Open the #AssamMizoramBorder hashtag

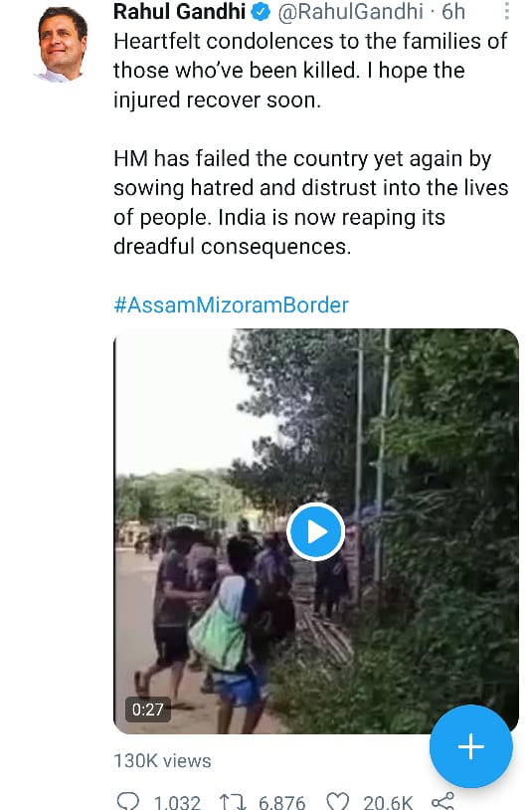(x=231, y=305)
